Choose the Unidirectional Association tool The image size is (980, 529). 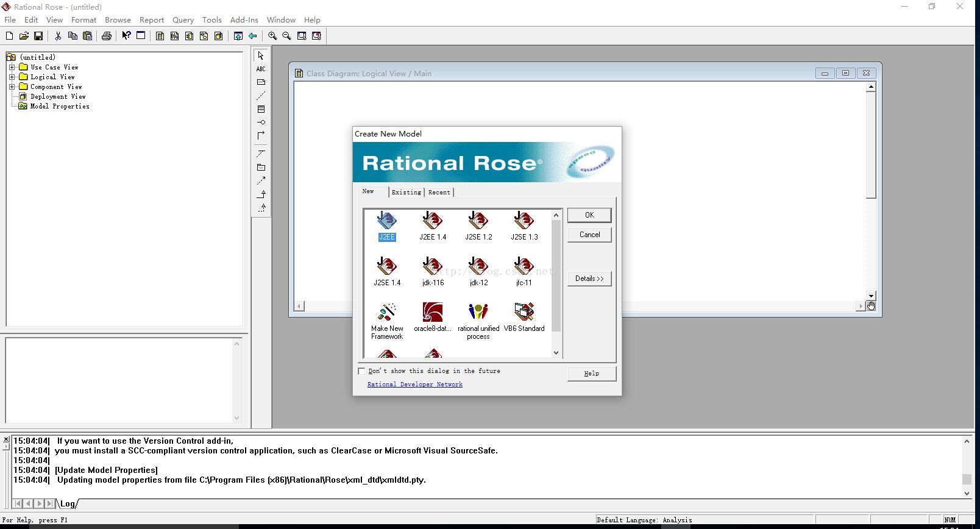pyautogui.click(x=261, y=135)
